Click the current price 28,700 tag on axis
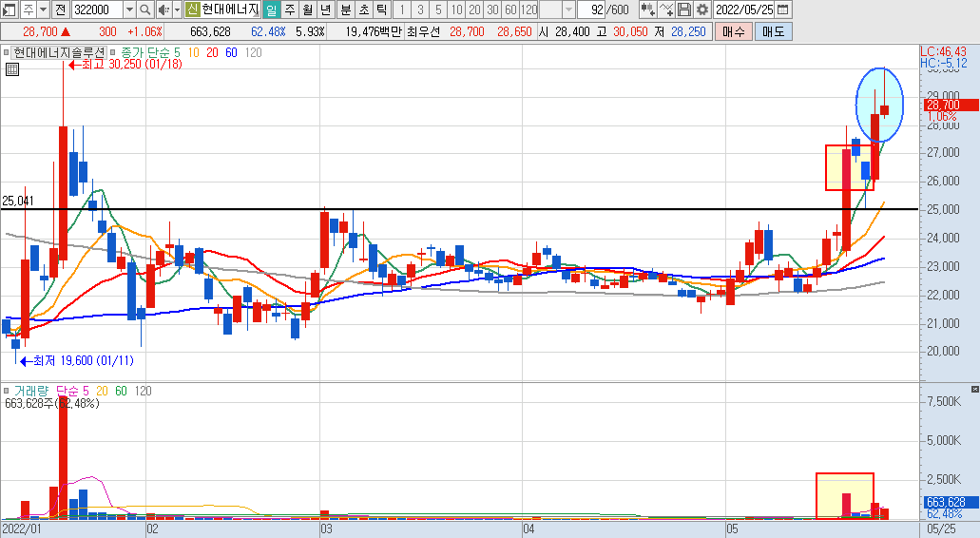The height and width of the screenshot is (538, 980). pyautogui.click(x=950, y=105)
